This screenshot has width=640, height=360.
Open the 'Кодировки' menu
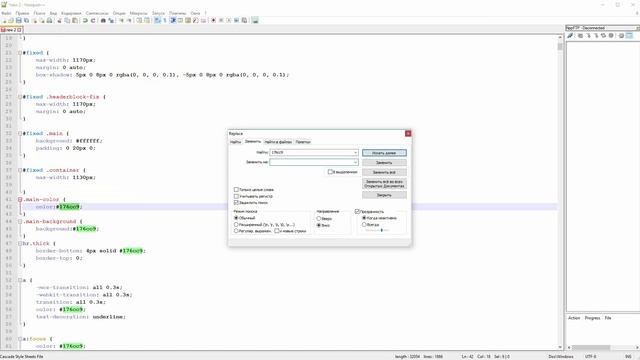[71, 13]
